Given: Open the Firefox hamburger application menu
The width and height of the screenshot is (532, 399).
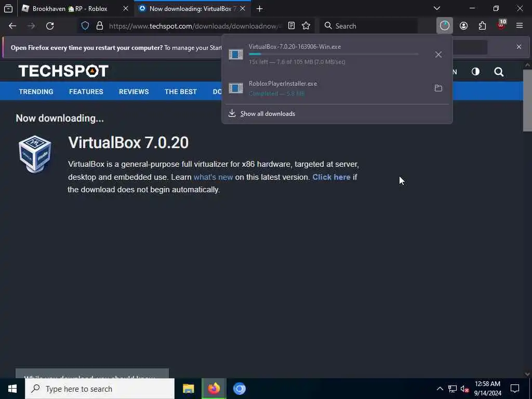Looking at the screenshot, I should click(520, 26).
